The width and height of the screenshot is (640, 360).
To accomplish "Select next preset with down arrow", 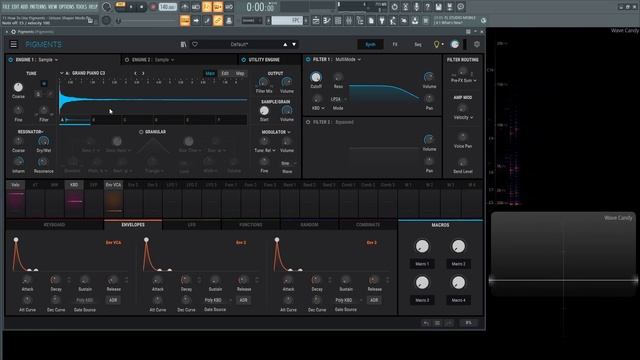I will coord(294,44).
